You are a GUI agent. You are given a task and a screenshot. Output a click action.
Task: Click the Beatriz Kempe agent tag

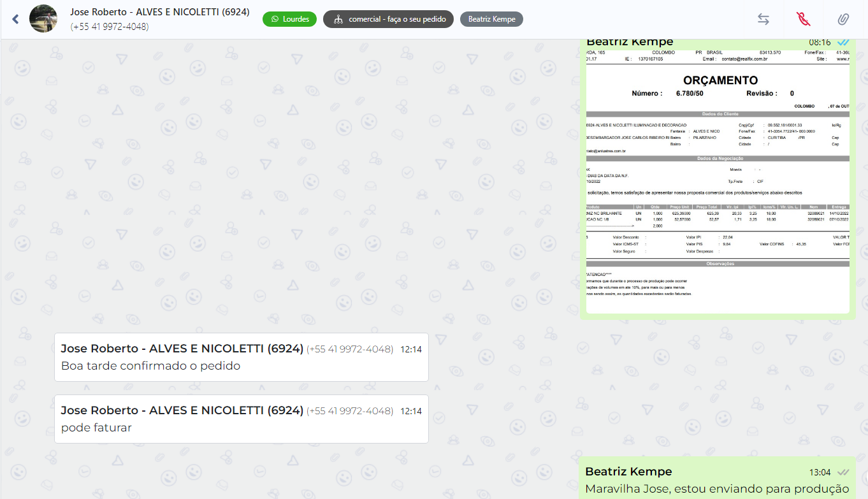tap(491, 19)
